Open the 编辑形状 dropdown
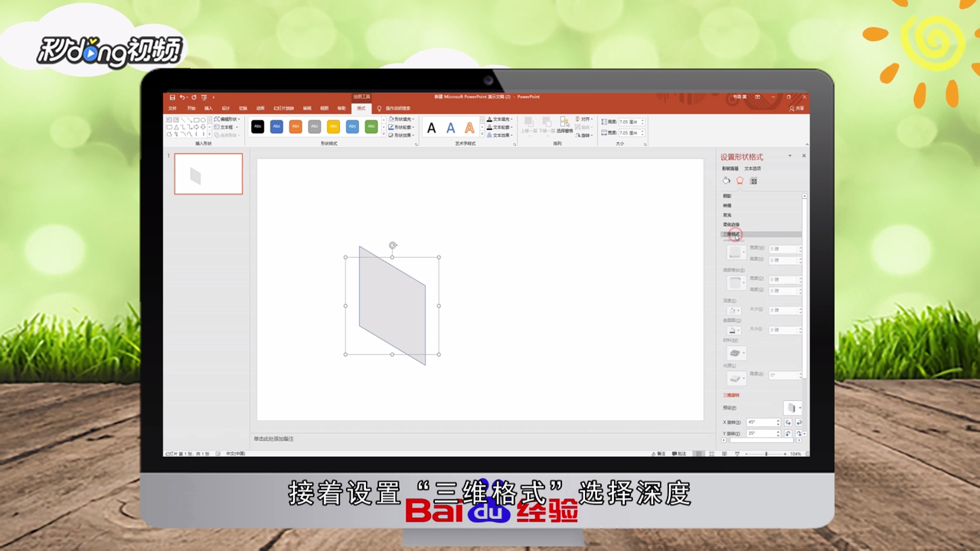 click(x=227, y=119)
